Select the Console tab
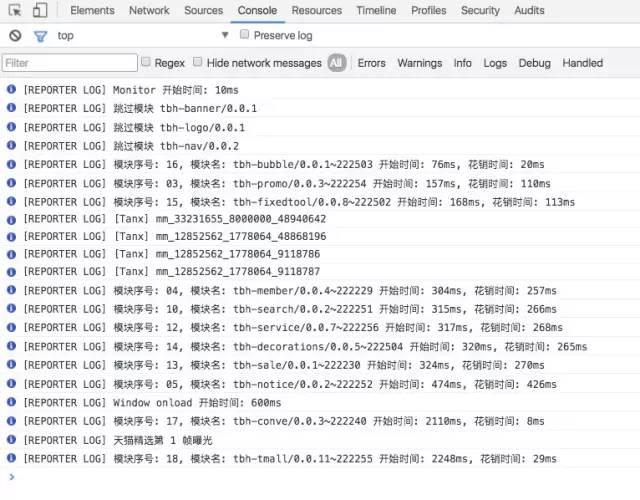 [x=257, y=11]
